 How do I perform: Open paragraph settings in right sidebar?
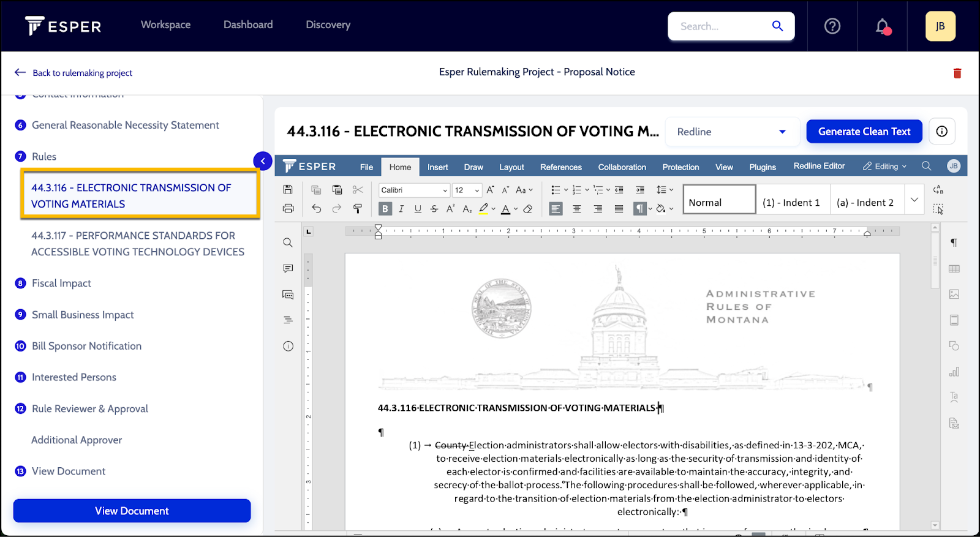[x=954, y=242]
